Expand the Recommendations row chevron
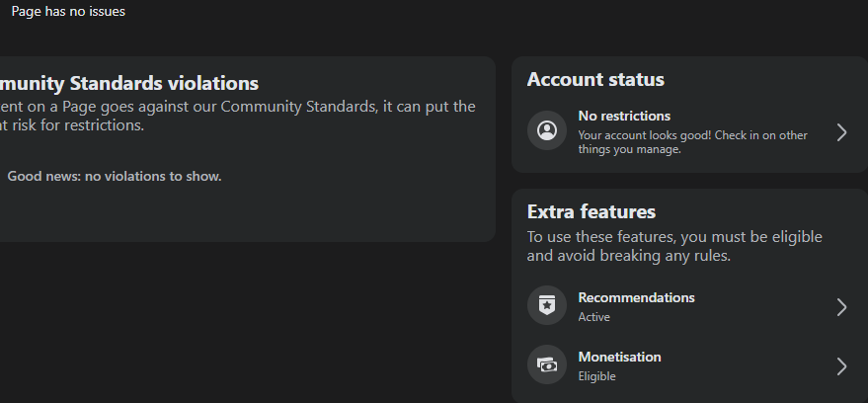The width and height of the screenshot is (868, 403). pos(841,307)
